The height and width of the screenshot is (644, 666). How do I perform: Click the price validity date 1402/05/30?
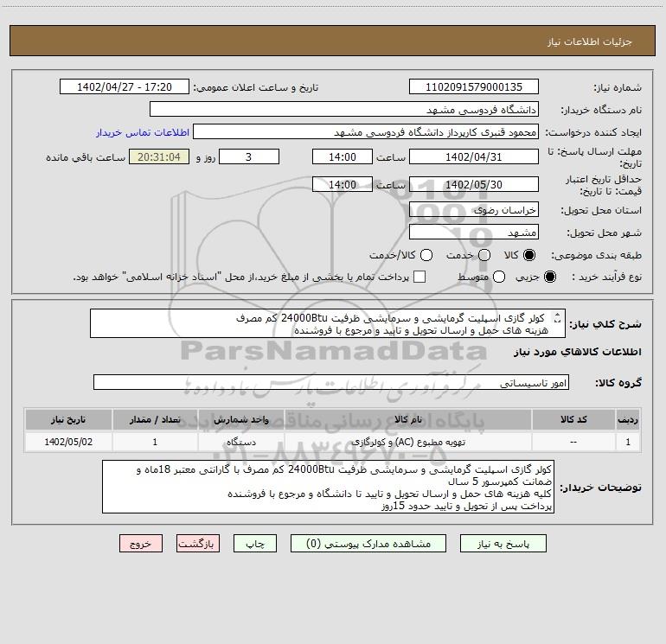coord(474,184)
